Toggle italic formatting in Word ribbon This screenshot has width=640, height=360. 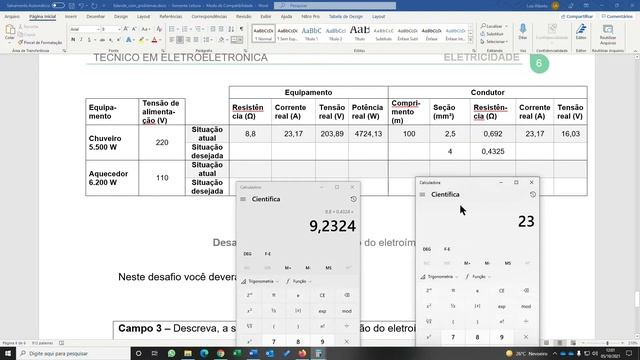81,40
